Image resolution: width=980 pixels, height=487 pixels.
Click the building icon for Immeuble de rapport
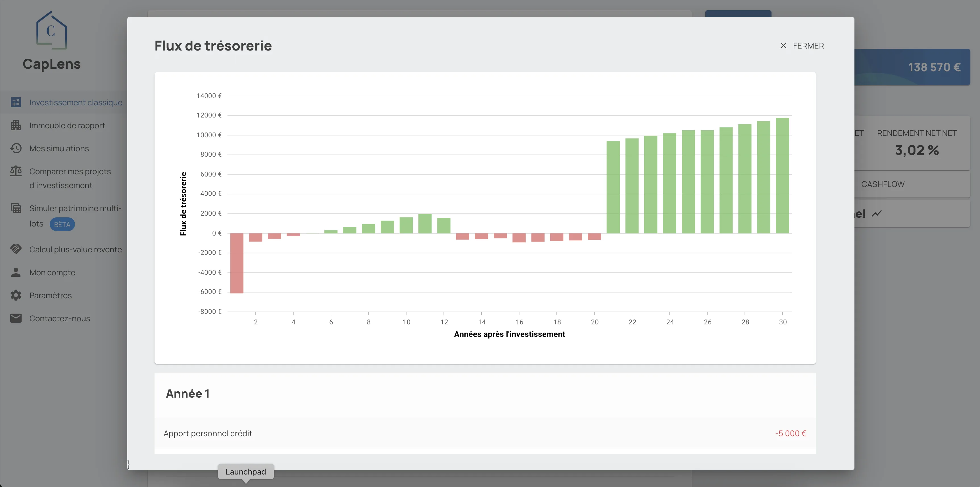pos(16,125)
